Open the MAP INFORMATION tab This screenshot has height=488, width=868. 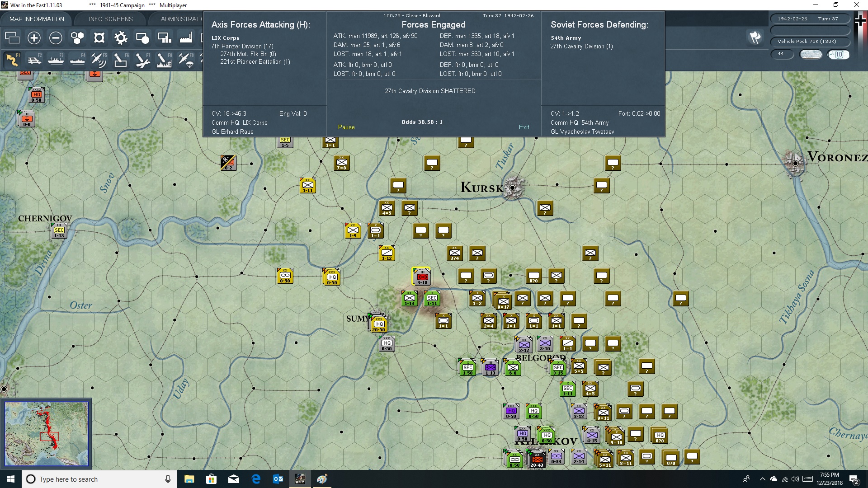pos(37,19)
